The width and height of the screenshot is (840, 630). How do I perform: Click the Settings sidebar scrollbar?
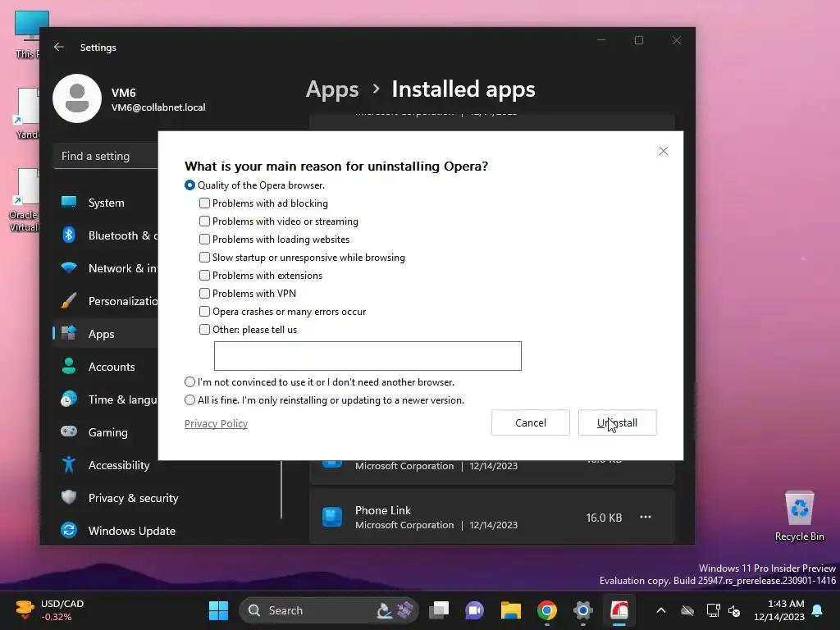(281, 490)
